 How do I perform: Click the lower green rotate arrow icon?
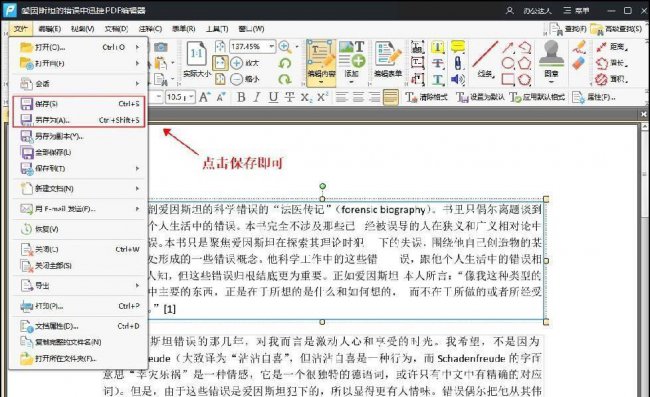click(285, 79)
